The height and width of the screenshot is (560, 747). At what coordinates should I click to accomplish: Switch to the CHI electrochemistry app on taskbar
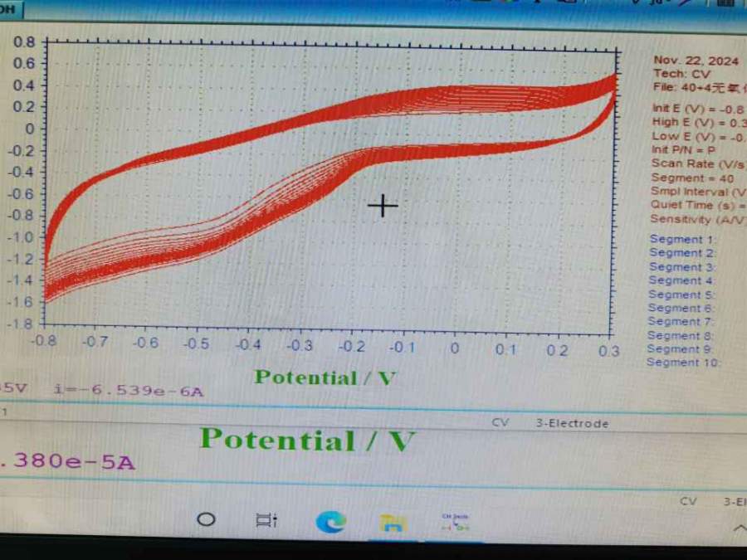(x=455, y=523)
